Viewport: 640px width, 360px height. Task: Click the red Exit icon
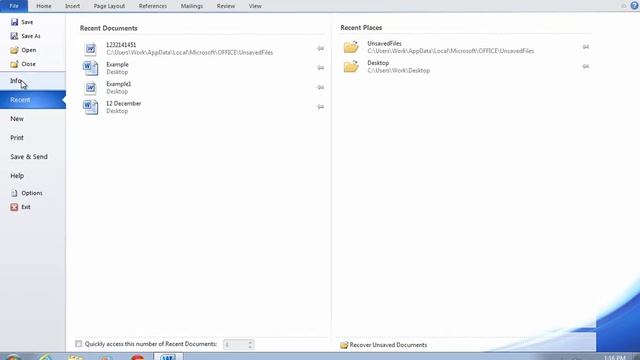14,207
